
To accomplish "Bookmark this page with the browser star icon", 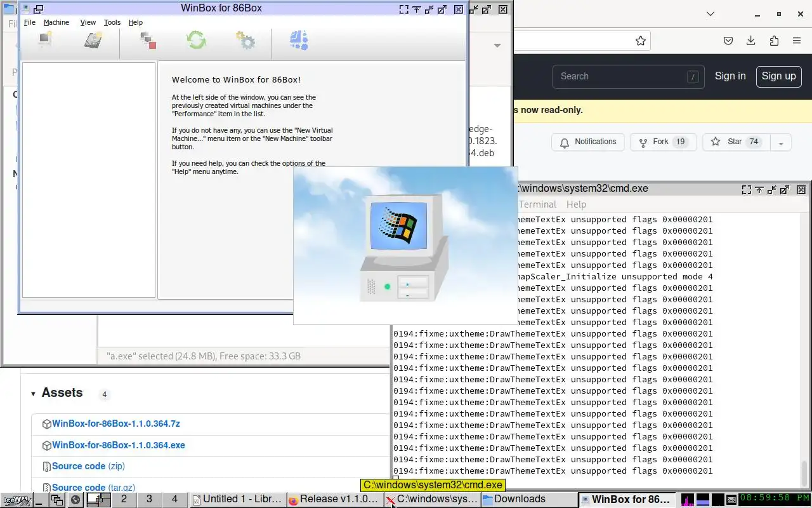I will click(x=641, y=41).
